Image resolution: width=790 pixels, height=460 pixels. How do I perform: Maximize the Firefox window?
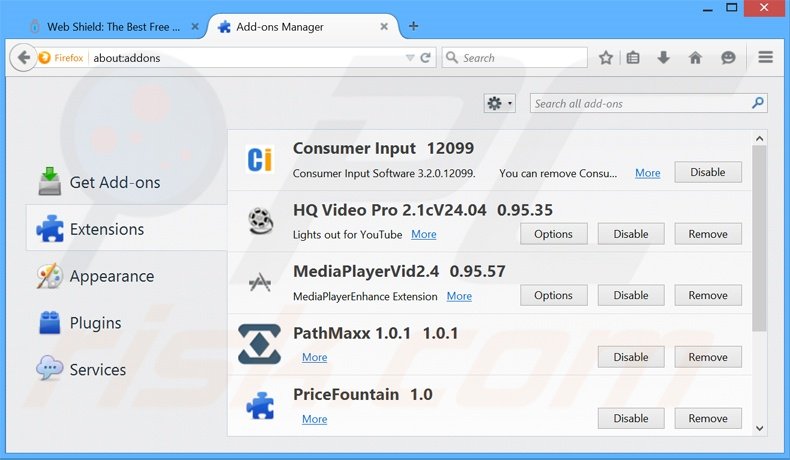click(732, 8)
